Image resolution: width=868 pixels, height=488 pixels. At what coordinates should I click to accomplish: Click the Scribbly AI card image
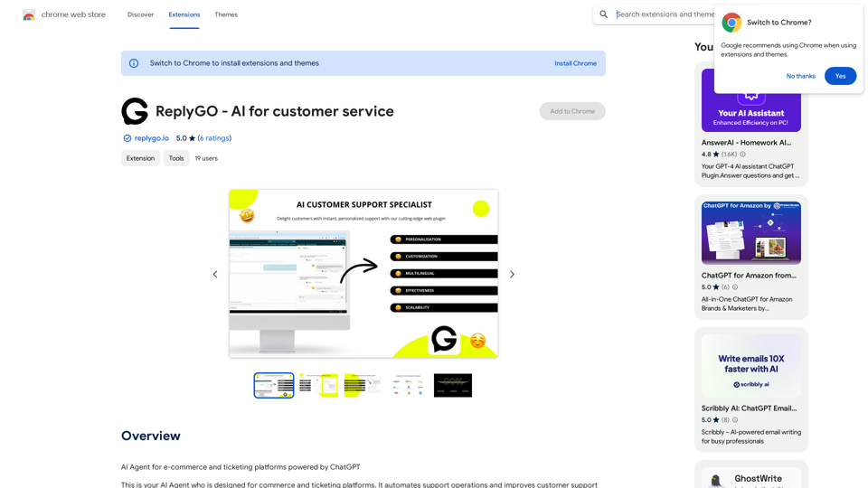751,366
